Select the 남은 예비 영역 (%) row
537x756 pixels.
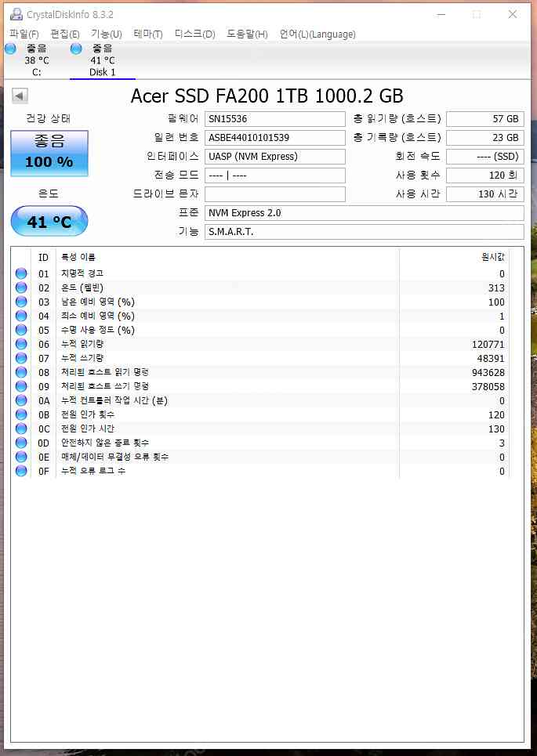pos(260,302)
